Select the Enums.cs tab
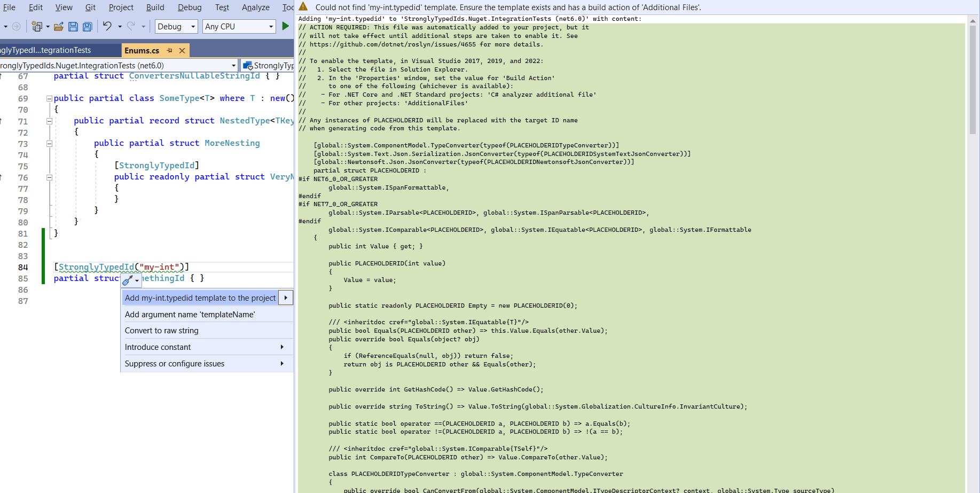Viewport: 980px width, 493px height. click(x=142, y=50)
